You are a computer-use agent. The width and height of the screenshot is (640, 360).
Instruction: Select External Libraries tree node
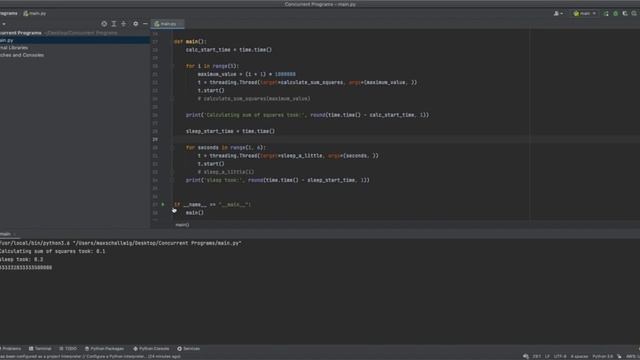pyautogui.click(x=14, y=47)
